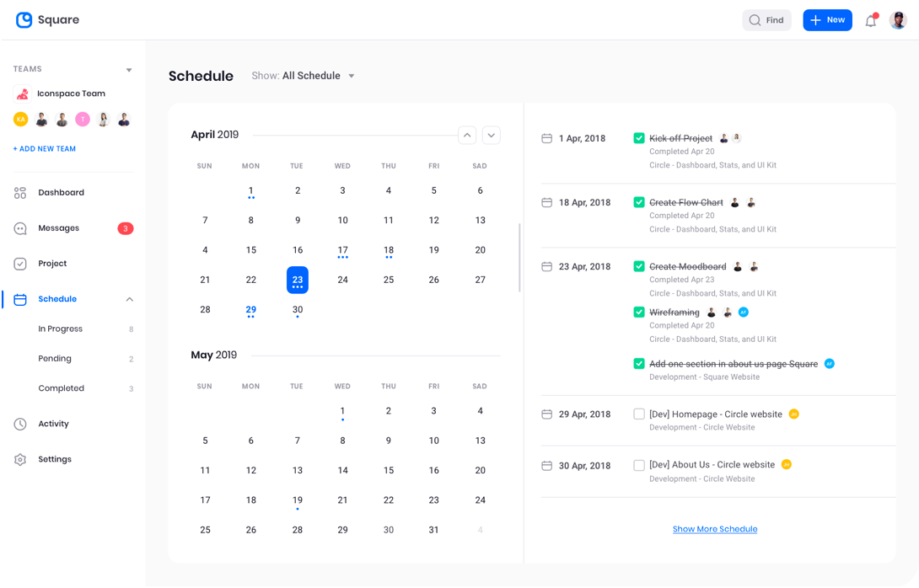
Task: Check the [Dev] About Us task checkbox
Action: (639, 465)
